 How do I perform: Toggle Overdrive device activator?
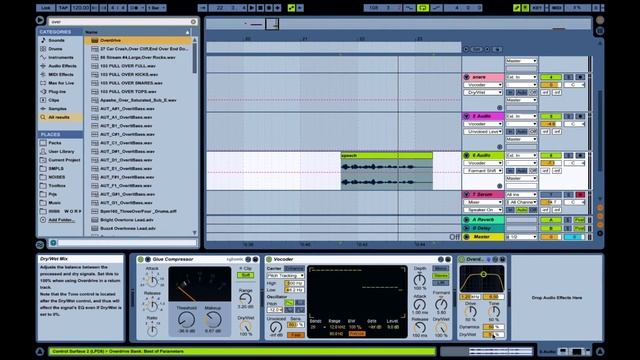(462, 260)
